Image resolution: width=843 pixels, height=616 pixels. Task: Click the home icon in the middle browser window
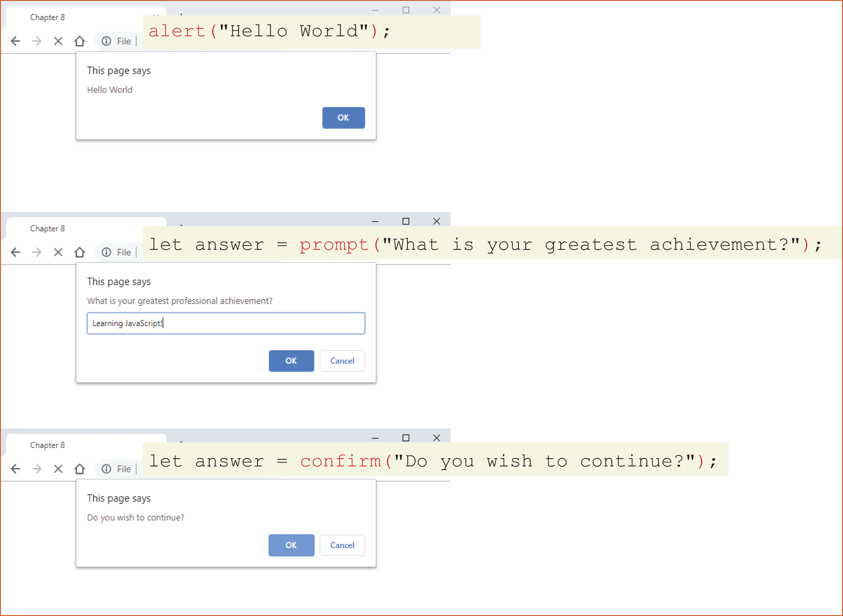(x=80, y=252)
